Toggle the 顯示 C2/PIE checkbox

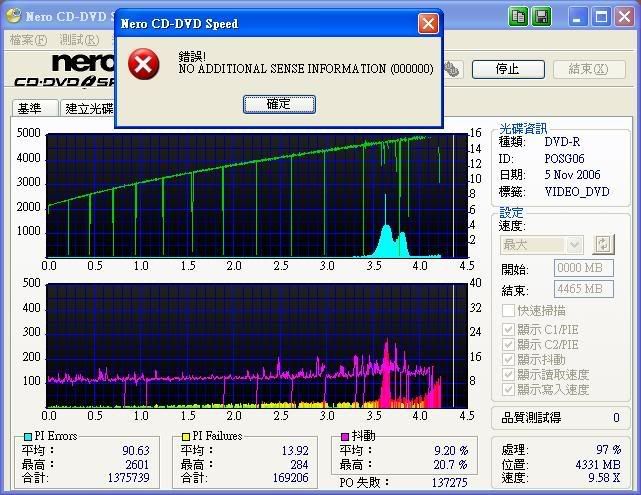[x=508, y=345]
